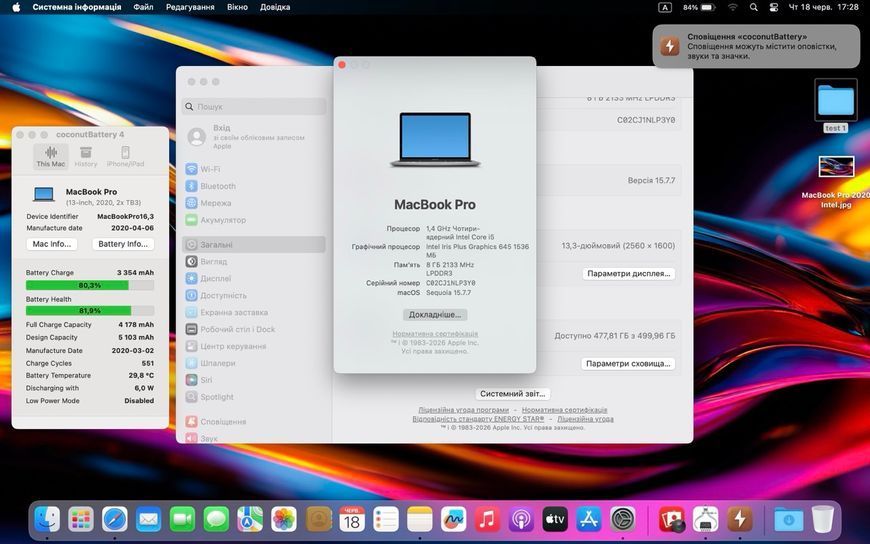Open Reminders from the Dock

pos(386,520)
